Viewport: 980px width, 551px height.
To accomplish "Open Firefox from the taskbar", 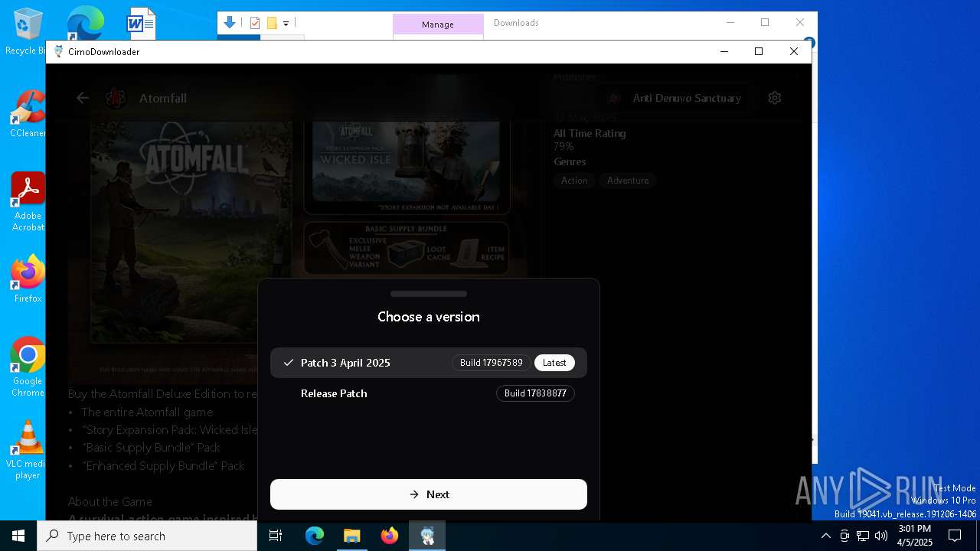I will [x=390, y=536].
